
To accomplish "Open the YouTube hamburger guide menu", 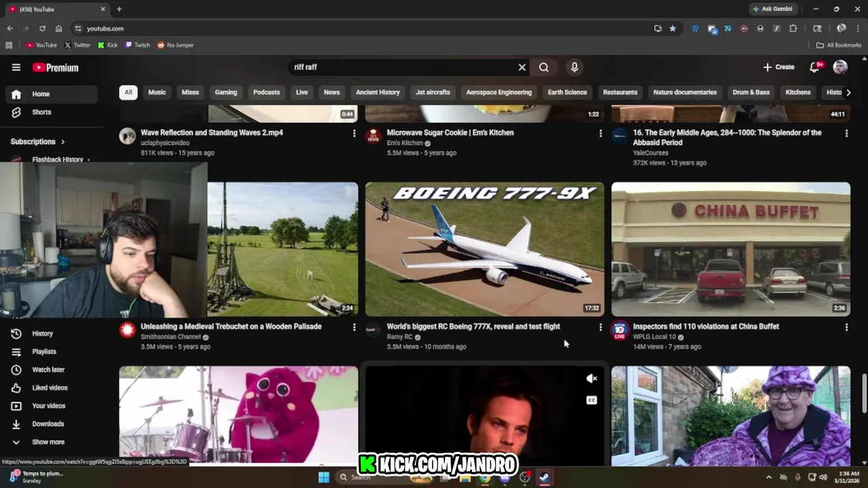I will pyautogui.click(x=16, y=67).
